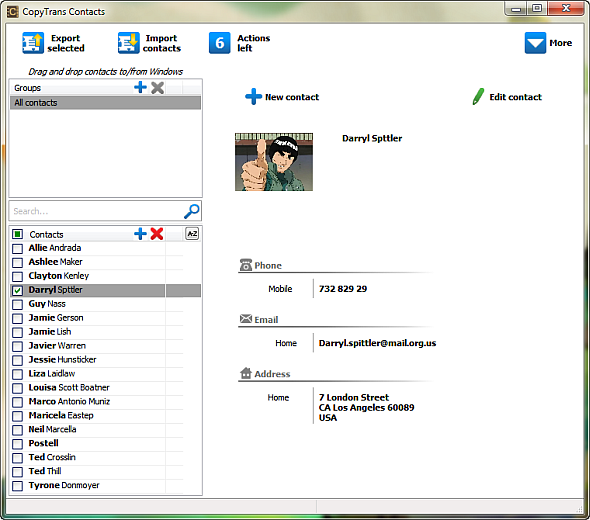Check the Allie Andrada checkbox

pyautogui.click(x=17, y=248)
